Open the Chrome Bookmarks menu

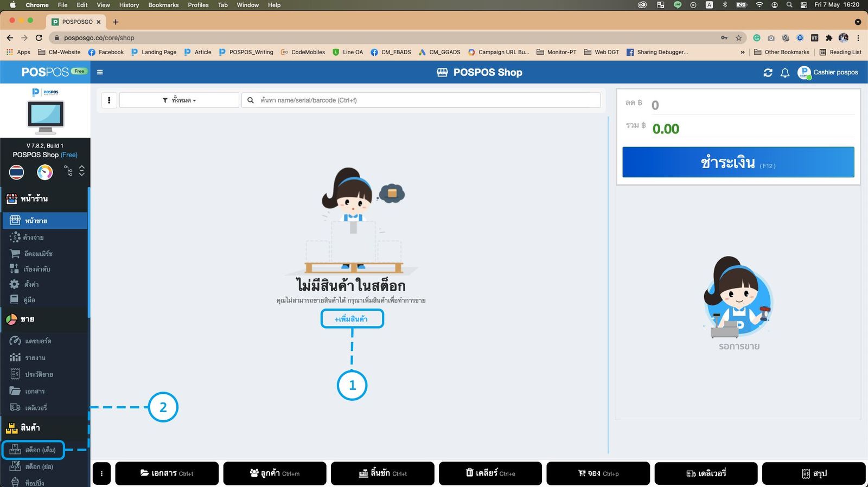163,5
